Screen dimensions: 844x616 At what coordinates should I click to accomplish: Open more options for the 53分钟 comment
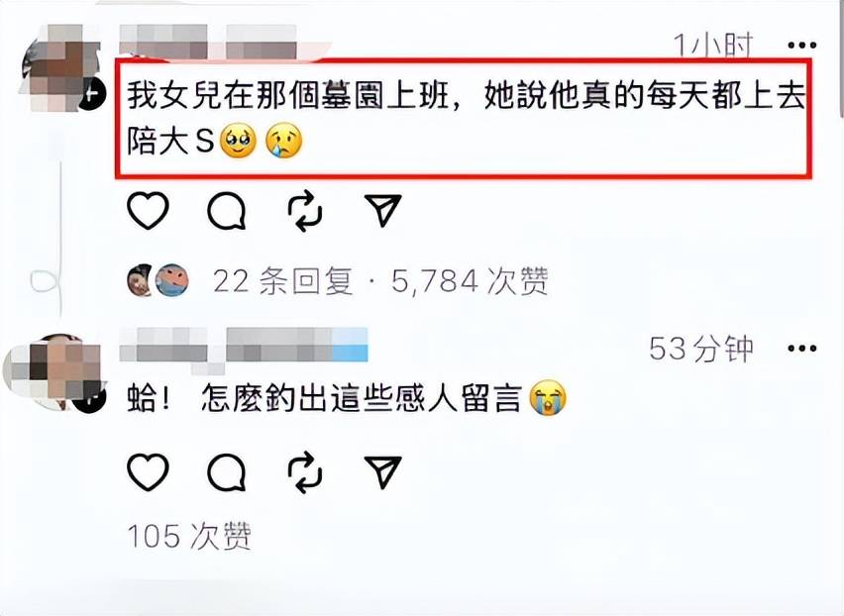tap(802, 349)
